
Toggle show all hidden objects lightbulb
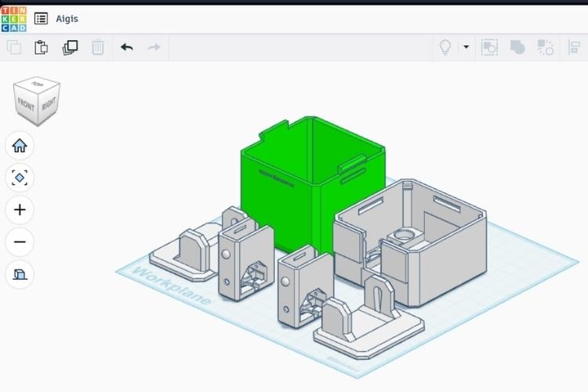tap(445, 47)
